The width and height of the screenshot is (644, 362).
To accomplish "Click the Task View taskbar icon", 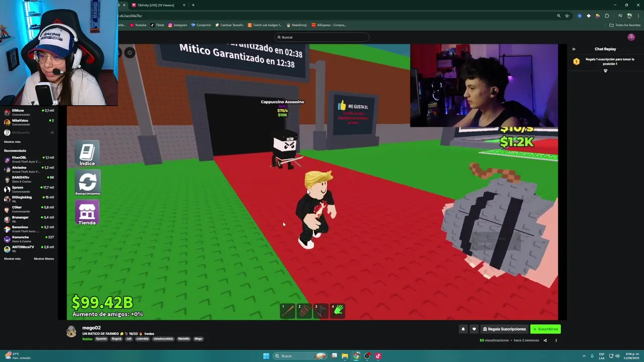I will point(334,356).
